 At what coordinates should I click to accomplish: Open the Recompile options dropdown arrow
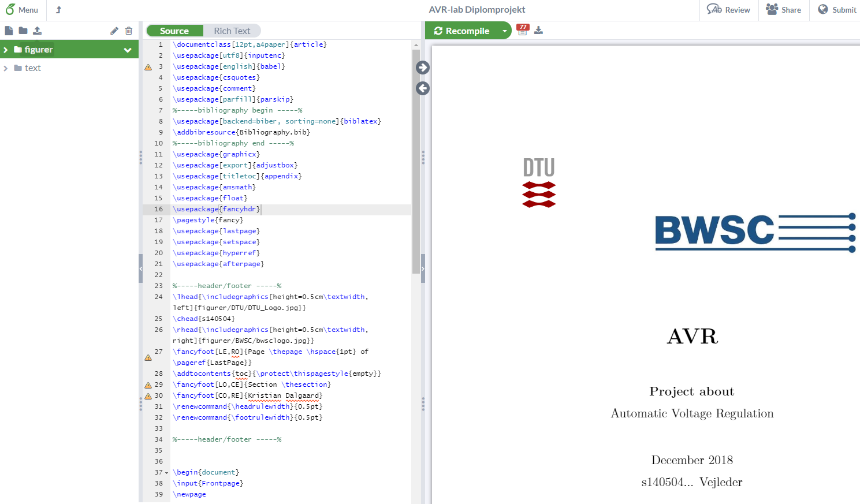(505, 31)
